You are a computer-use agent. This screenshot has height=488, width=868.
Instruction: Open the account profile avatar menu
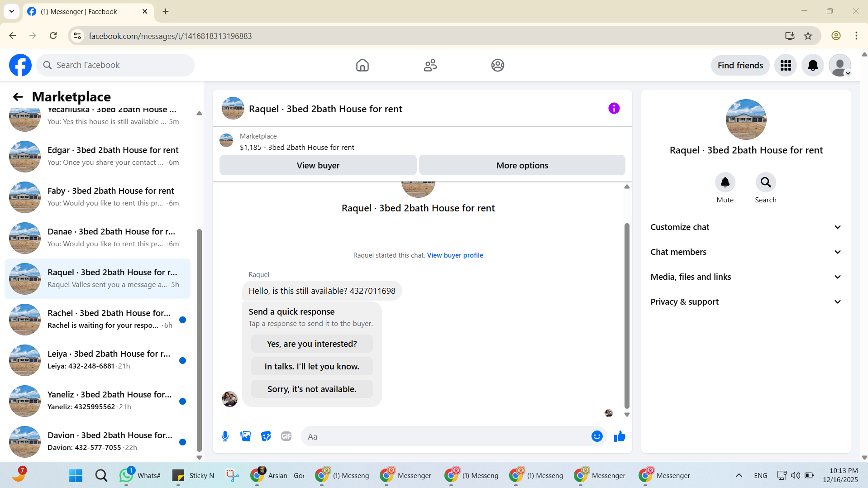(840, 65)
